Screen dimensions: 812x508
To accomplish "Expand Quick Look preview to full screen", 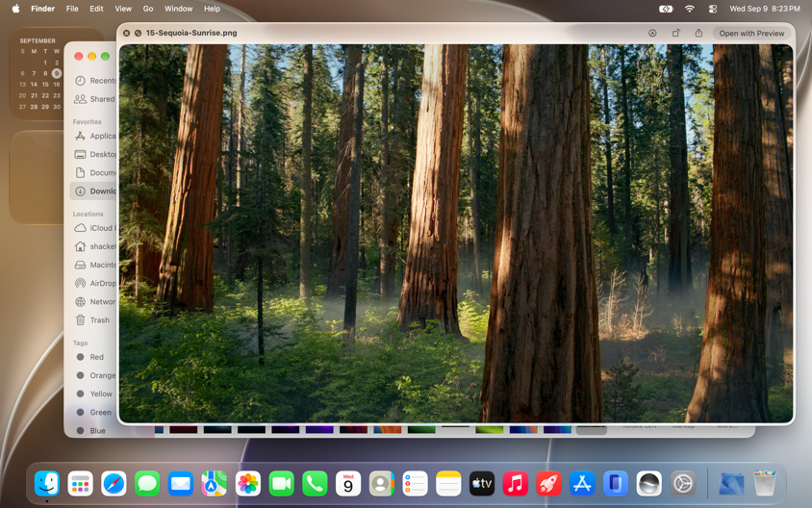I will (x=138, y=33).
